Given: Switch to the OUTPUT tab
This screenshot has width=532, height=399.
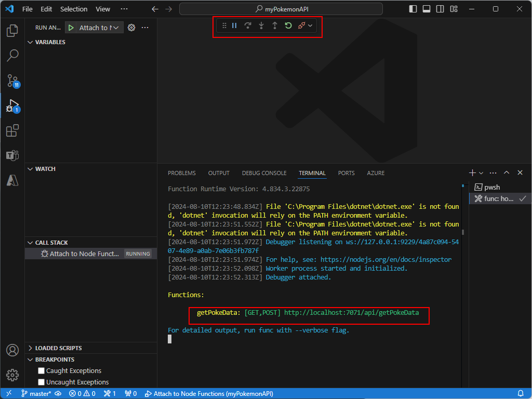Looking at the screenshot, I should (x=219, y=173).
